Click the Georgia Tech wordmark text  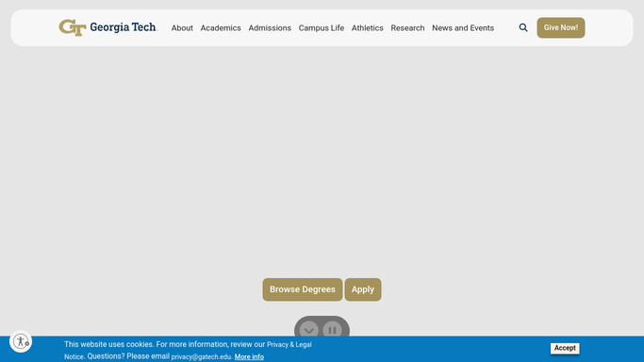pos(124,27)
